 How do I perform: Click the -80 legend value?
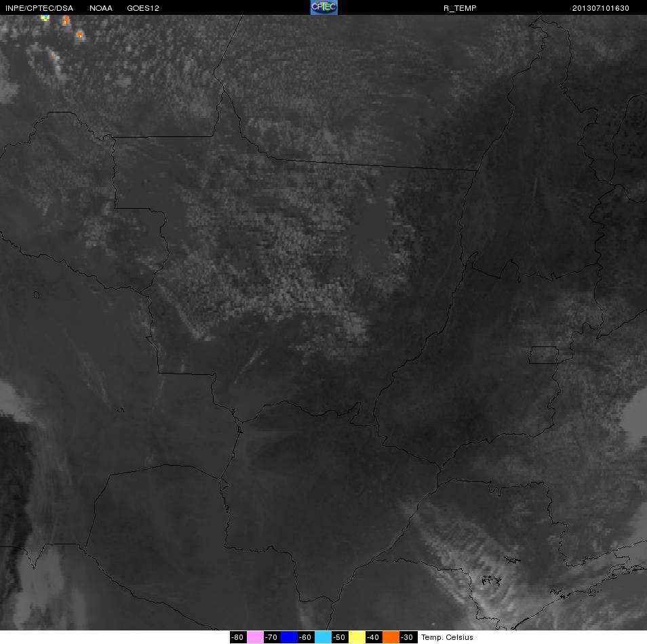click(238, 637)
